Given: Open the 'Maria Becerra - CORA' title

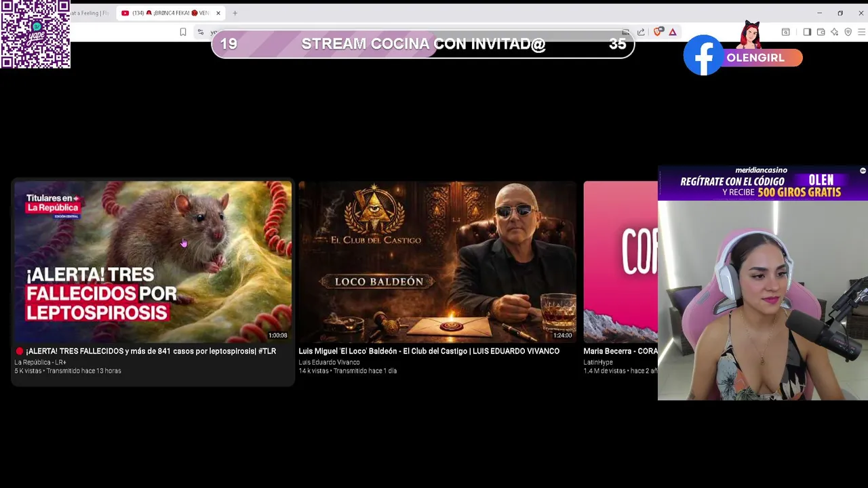Looking at the screenshot, I should (x=620, y=351).
